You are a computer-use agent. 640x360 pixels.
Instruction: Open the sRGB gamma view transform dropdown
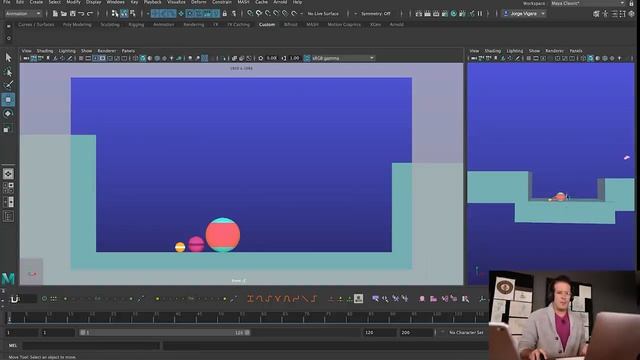[x=342, y=58]
